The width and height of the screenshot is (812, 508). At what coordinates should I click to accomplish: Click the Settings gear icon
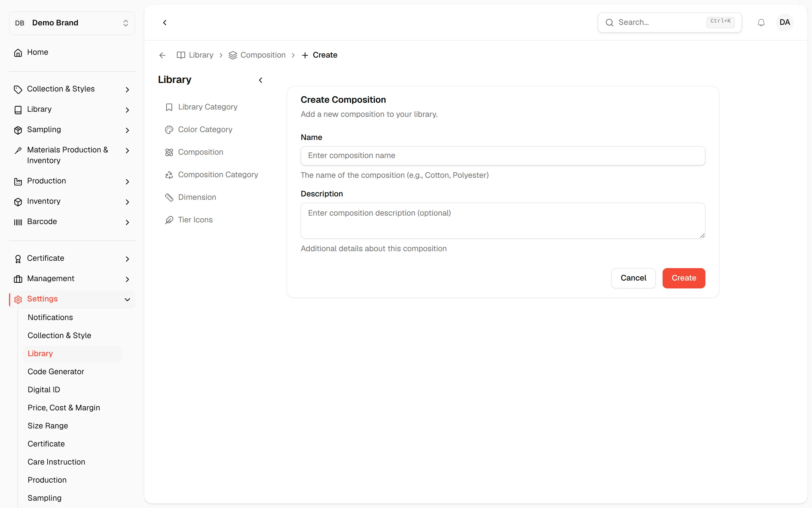pos(18,299)
